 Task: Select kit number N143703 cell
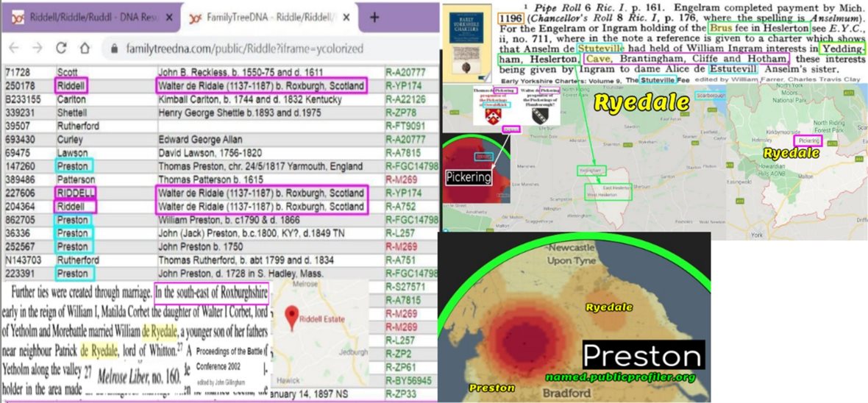coord(24,260)
